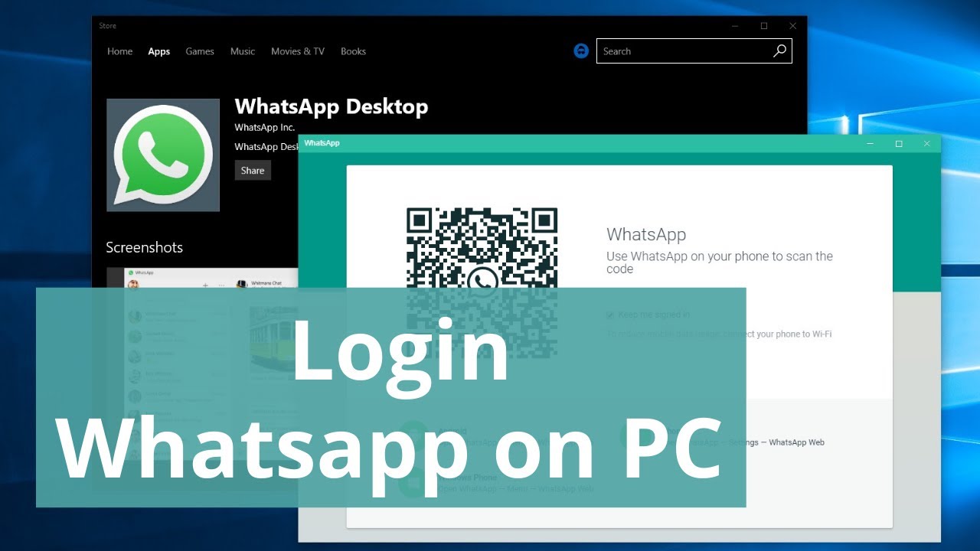Click the Share button for WhatsApp Desktop
Image resolution: width=980 pixels, height=551 pixels.
pos(253,171)
